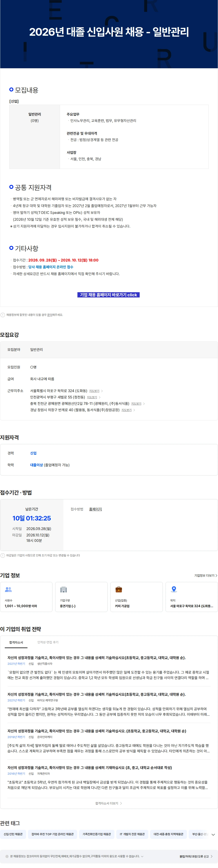Click the 당사 채용 홈페이지 온라인 접수 text
Image resolution: width=218 pixels, height=868 pixels.
point(51,267)
